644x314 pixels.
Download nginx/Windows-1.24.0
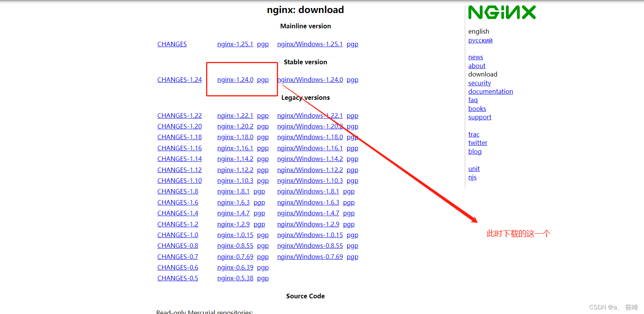coord(310,80)
